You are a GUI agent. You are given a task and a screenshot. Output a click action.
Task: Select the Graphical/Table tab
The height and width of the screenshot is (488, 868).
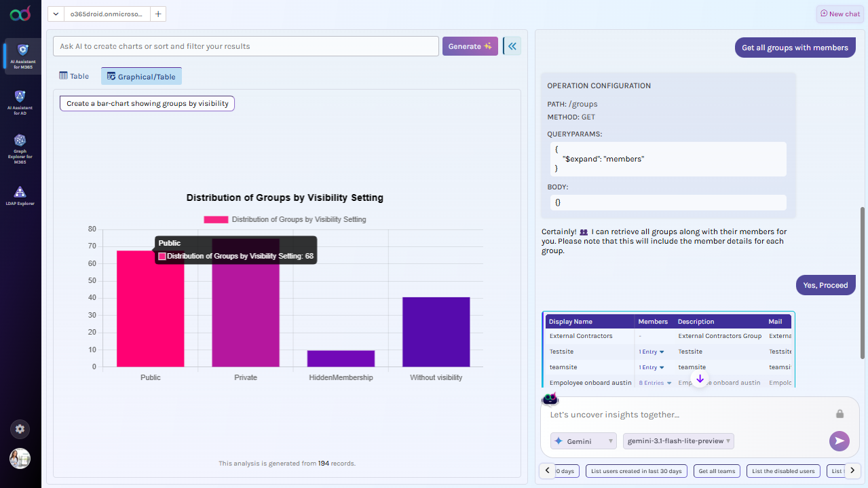pos(141,77)
